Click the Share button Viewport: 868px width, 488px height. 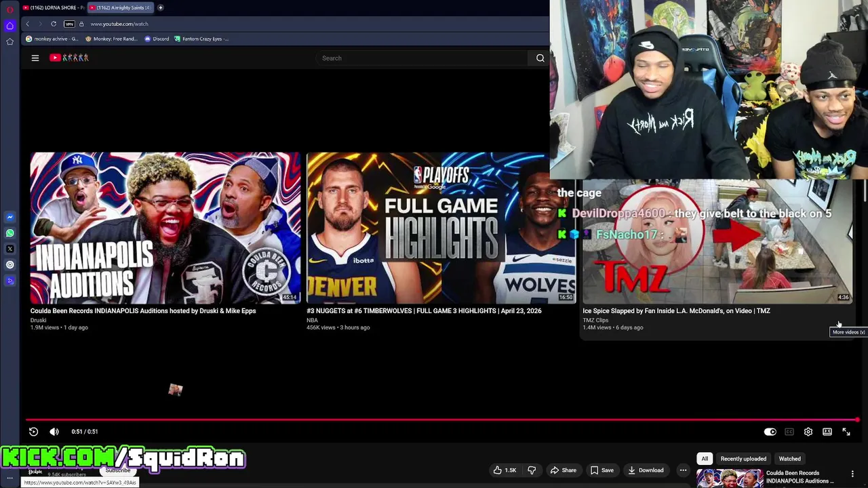click(x=564, y=470)
